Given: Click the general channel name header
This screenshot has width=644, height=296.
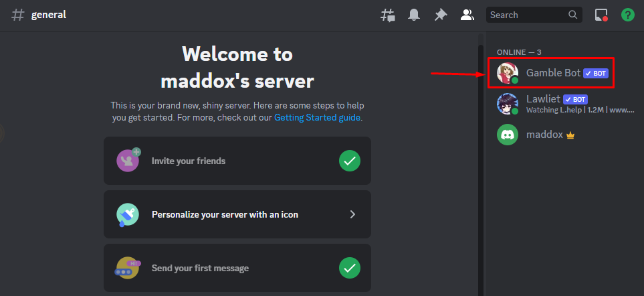Looking at the screenshot, I should click(49, 15).
